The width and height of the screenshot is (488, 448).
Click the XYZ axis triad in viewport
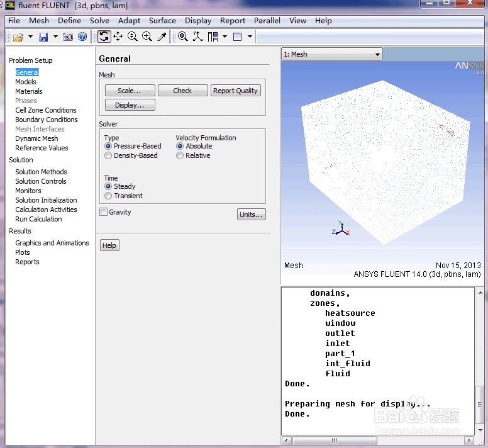tap(341, 228)
